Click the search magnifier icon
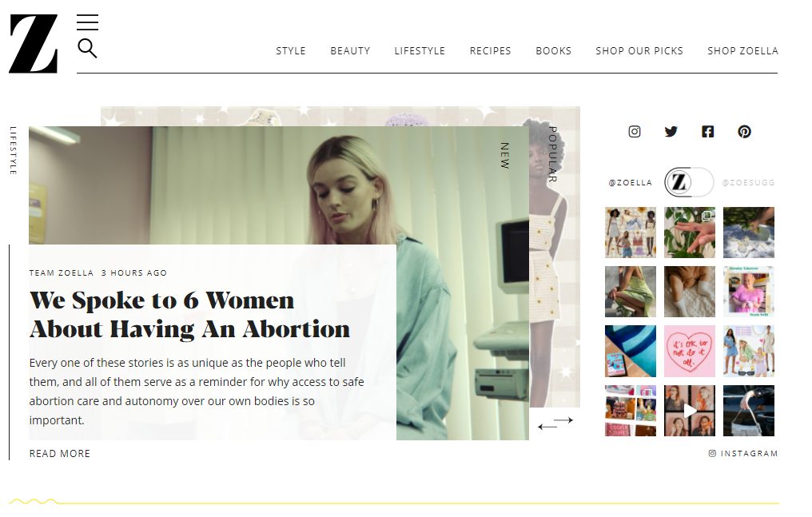The image size is (812, 517). pos(88,48)
